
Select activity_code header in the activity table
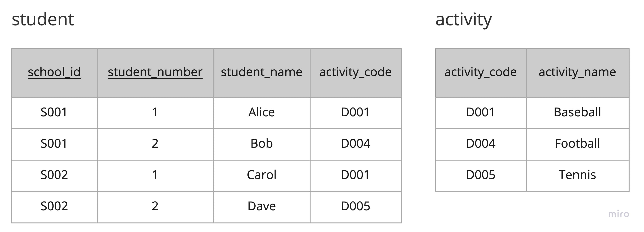(x=480, y=72)
